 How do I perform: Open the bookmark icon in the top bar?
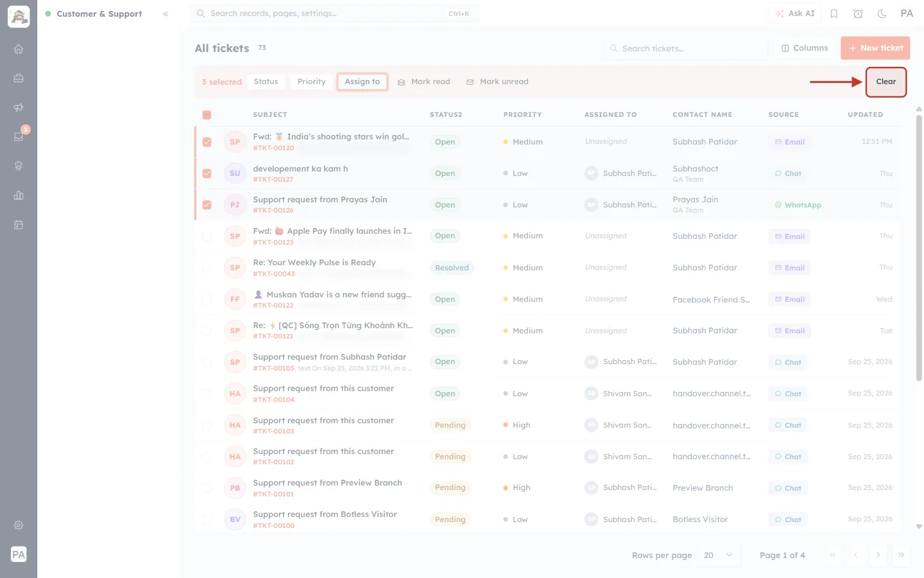(x=834, y=13)
